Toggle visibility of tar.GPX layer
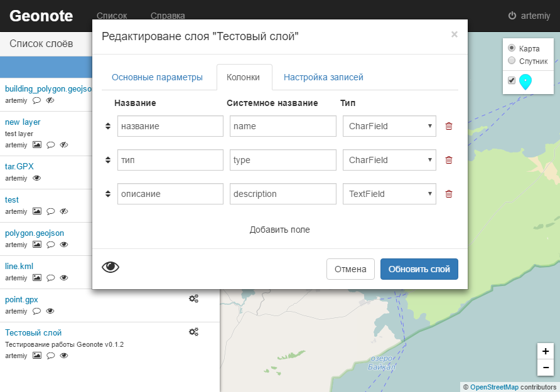This screenshot has width=560, height=392. click(x=37, y=178)
